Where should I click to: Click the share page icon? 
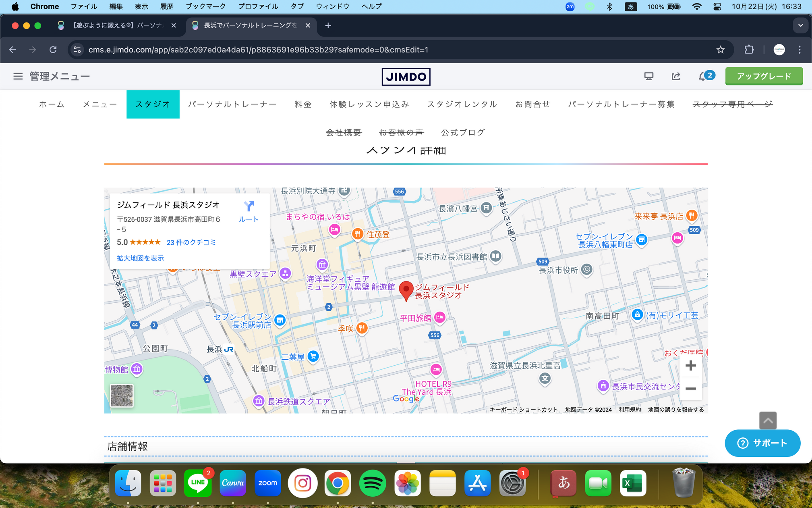click(x=676, y=76)
